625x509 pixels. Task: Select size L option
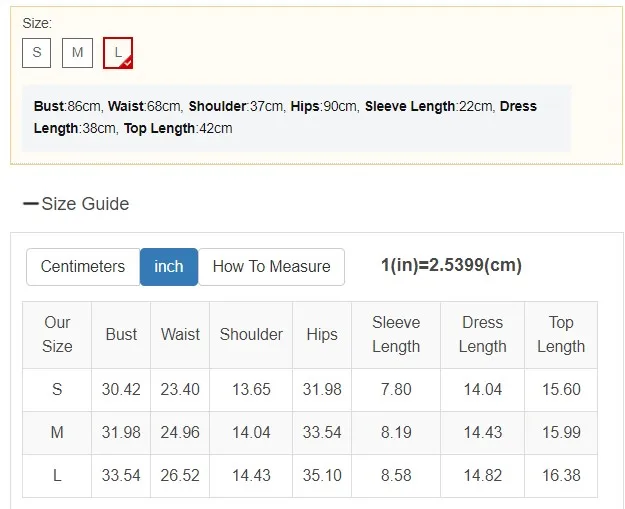click(x=118, y=53)
